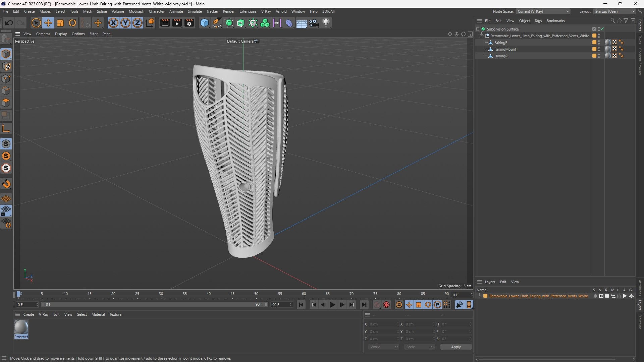Switch to Polygons mode in sidebar
This screenshot has width=644, height=362.
pyautogui.click(x=6, y=103)
